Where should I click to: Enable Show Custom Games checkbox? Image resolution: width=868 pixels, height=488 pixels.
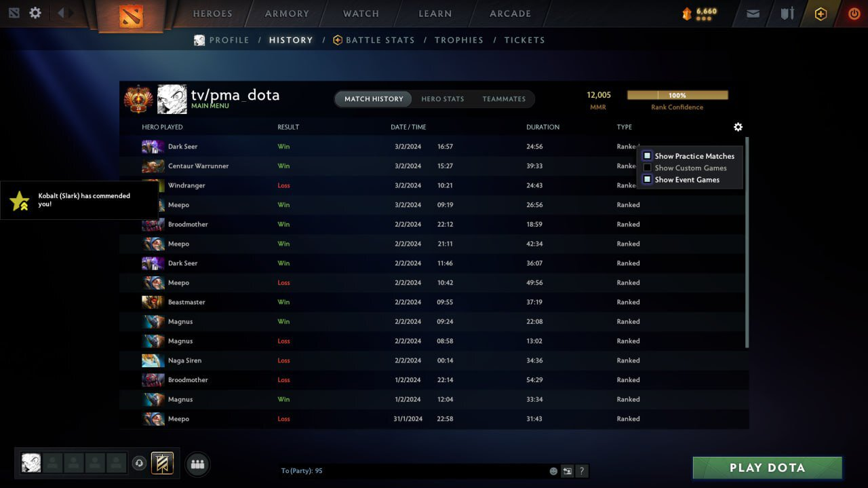pyautogui.click(x=647, y=168)
